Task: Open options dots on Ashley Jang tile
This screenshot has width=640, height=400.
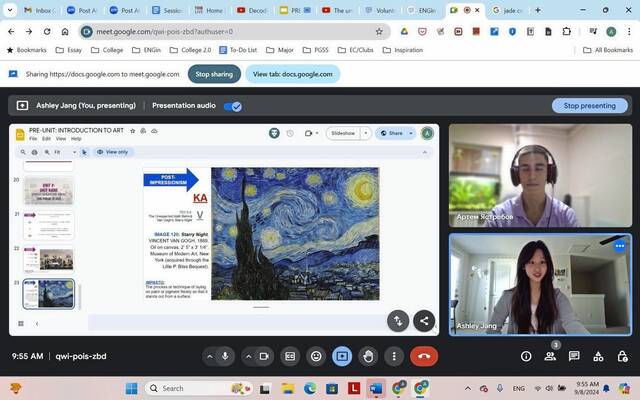Action: click(620, 246)
